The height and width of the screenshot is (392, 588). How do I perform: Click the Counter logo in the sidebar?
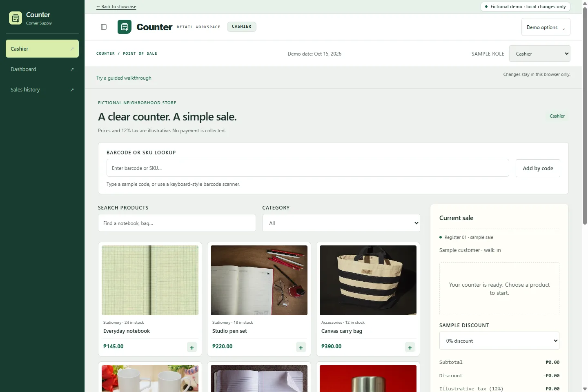pos(16,18)
